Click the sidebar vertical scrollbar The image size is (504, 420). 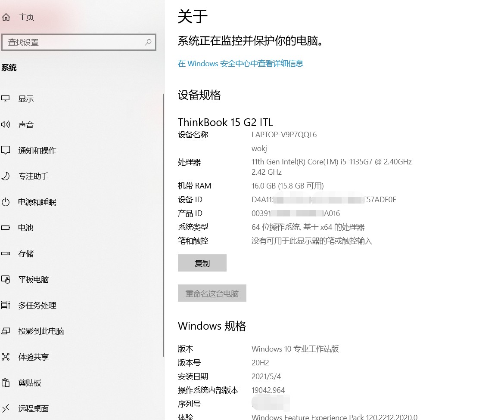(163, 225)
